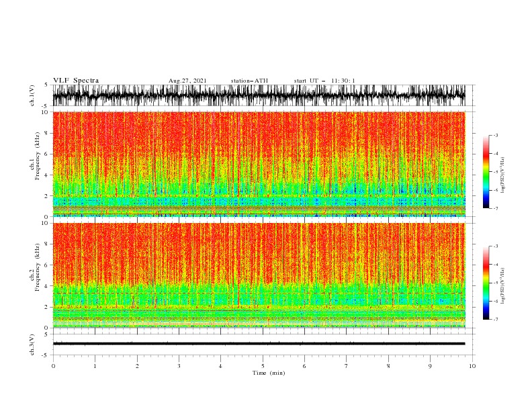Click the ch.2 color bar 'log(PSD)' label

point(503,286)
